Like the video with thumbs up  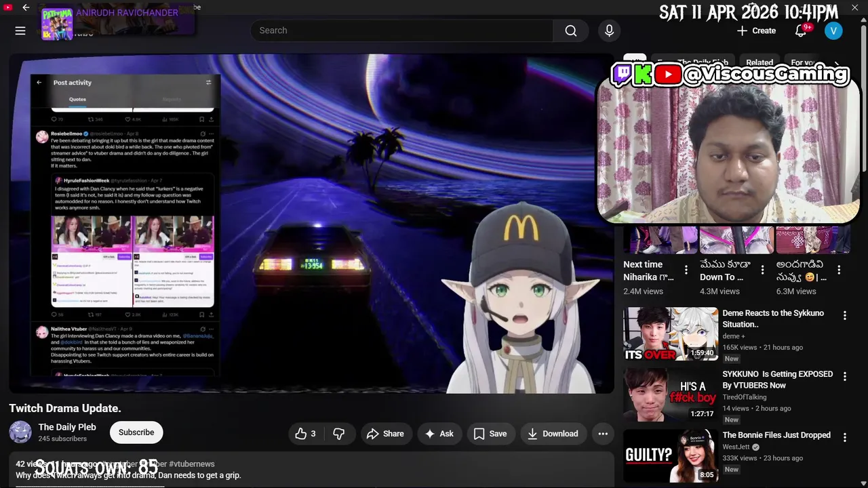pos(306,434)
